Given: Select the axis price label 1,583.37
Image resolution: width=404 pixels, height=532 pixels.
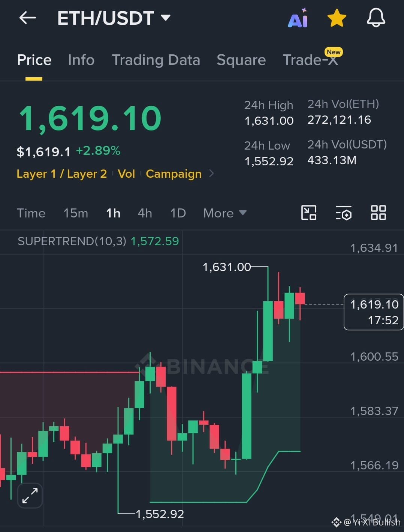Looking at the screenshot, I should pos(374,411).
